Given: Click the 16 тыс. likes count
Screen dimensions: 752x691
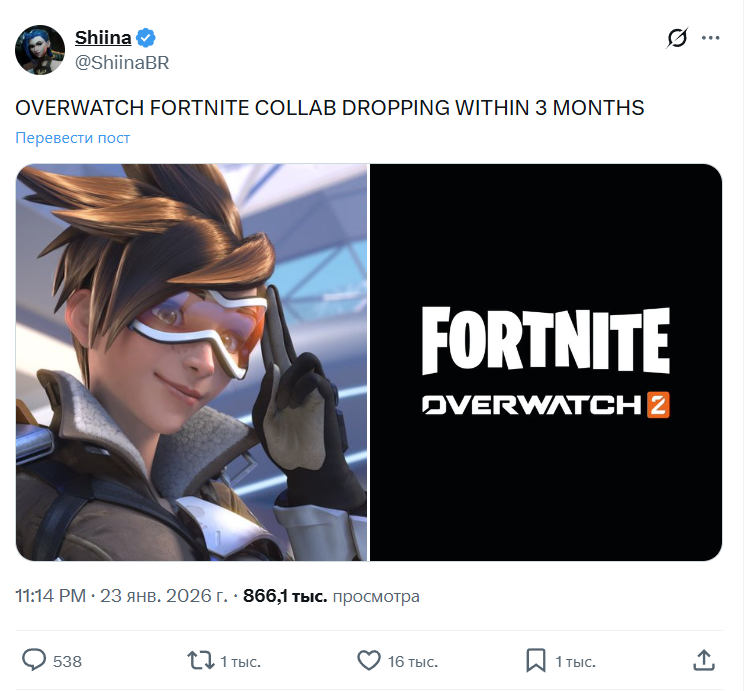Looking at the screenshot, I should coord(411,661).
